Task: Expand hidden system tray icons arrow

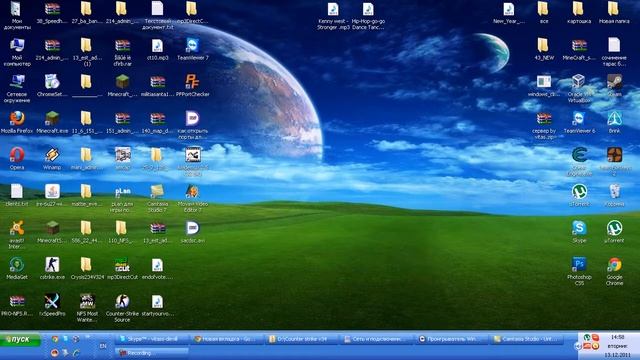Action: (x=578, y=347)
